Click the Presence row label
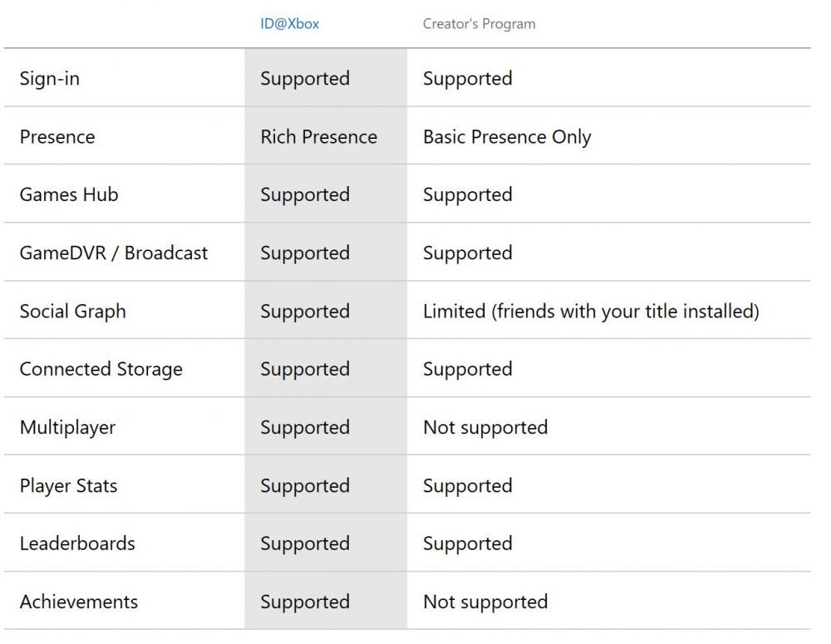This screenshot has width=831, height=644. point(57,137)
